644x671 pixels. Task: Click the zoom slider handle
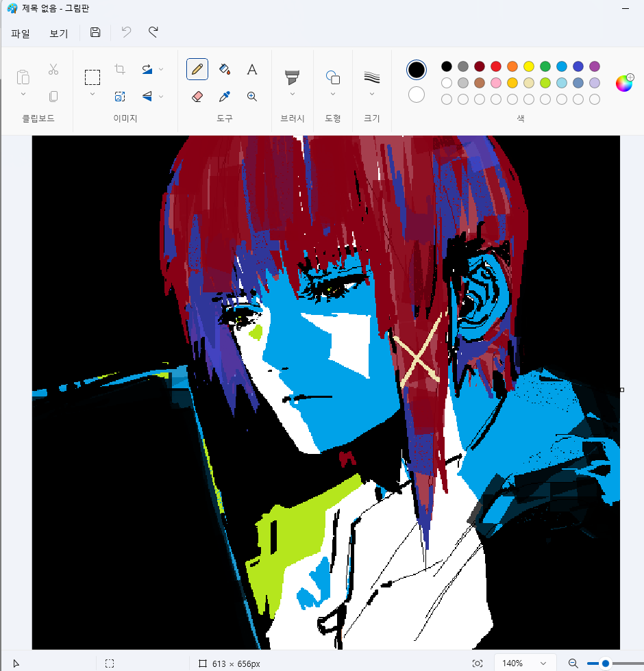click(606, 663)
